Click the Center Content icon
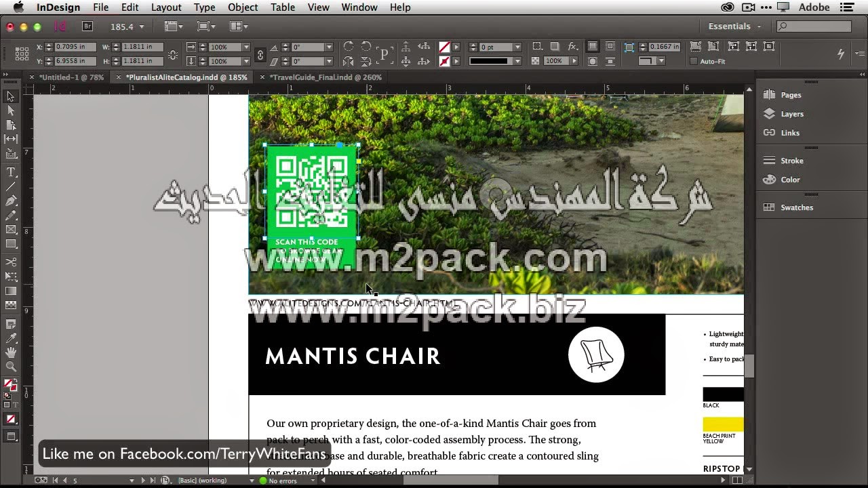The image size is (868, 488). click(x=768, y=46)
